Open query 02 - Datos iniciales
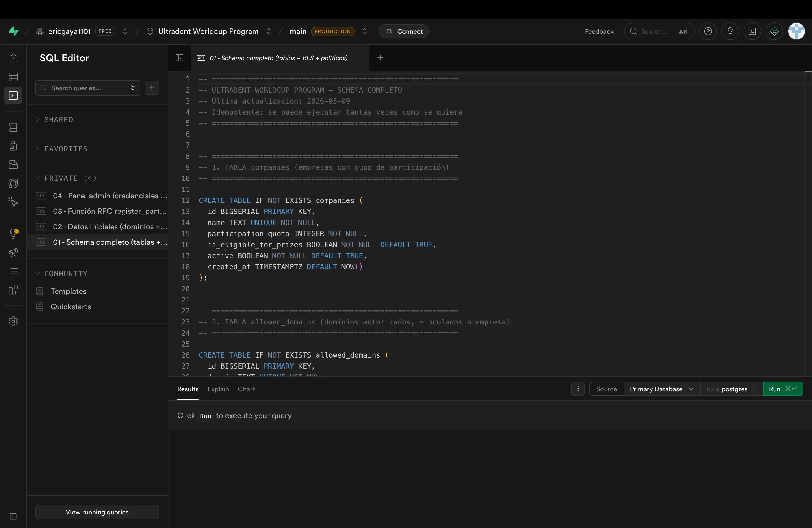 [x=97, y=227]
